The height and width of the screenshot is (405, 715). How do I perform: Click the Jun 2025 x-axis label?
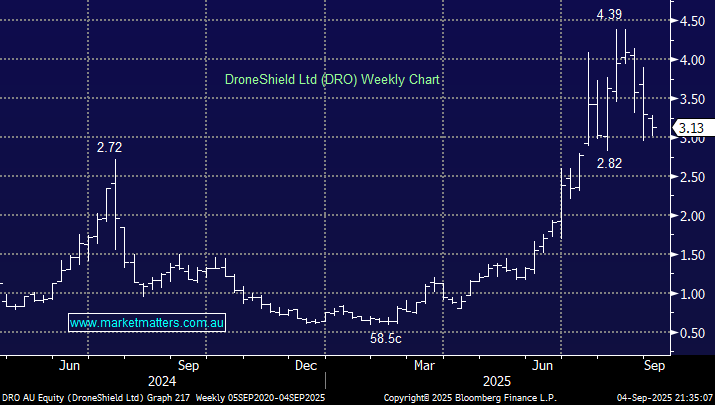[543, 365]
